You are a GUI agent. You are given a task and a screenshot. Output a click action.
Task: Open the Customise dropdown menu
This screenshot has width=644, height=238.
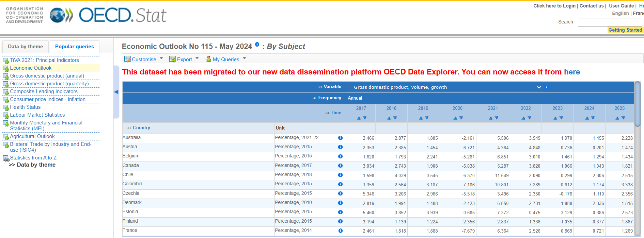(144, 59)
